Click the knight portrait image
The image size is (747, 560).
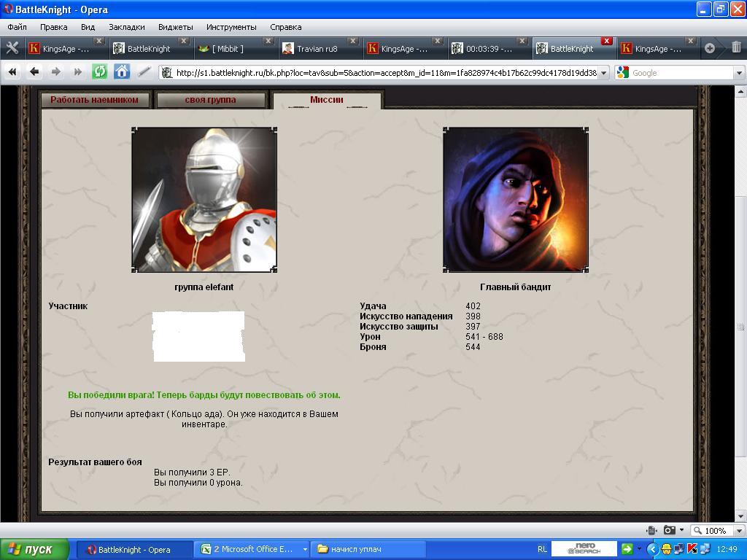tap(204, 200)
